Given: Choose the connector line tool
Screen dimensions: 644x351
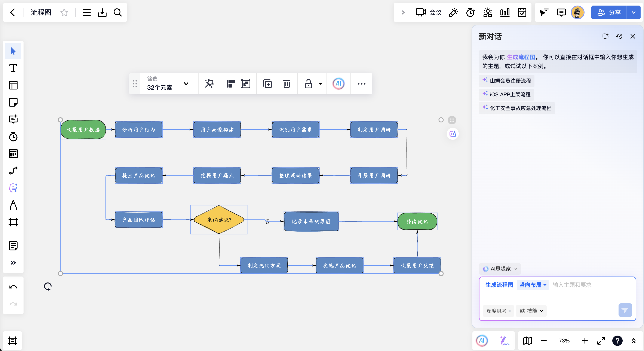Looking at the screenshot, I should point(13,171).
